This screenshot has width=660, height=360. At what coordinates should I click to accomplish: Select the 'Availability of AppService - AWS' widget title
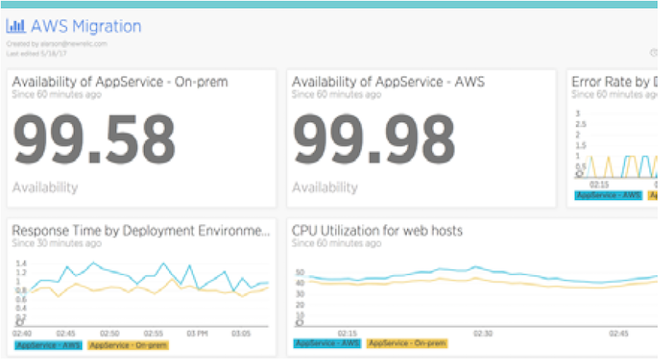(388, 82)
